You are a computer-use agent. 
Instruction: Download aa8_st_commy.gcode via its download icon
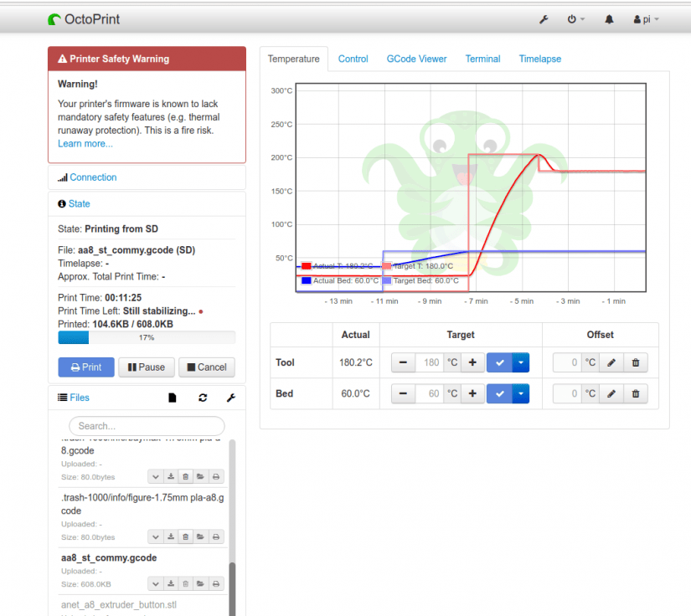pos(170,583)
